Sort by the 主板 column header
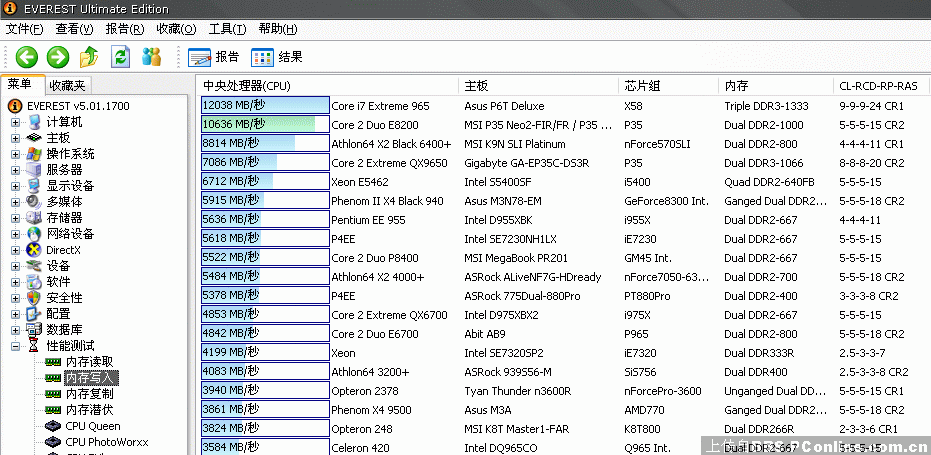This screenshot has height=455, width=931. click(539, 86)
